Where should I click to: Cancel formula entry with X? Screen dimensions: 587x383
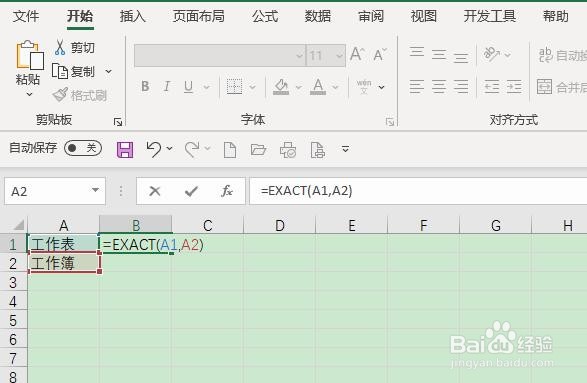pyautogui.click(x=155, y=191)
